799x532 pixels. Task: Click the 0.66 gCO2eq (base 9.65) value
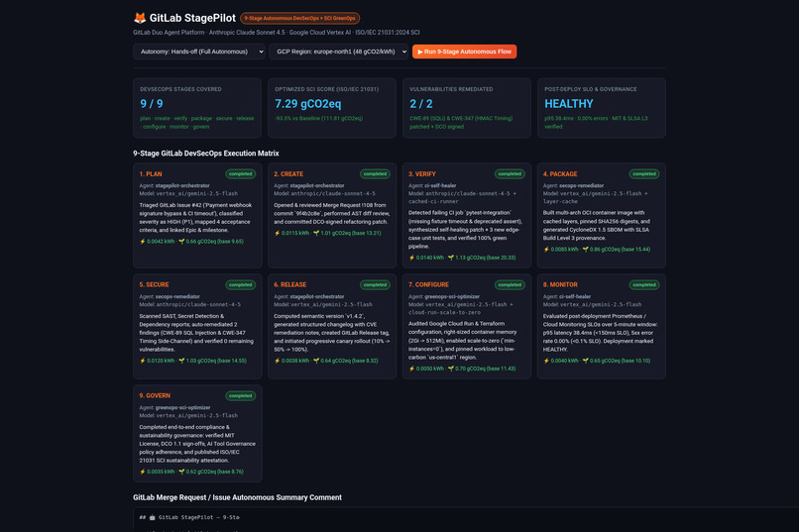[214, 242]
